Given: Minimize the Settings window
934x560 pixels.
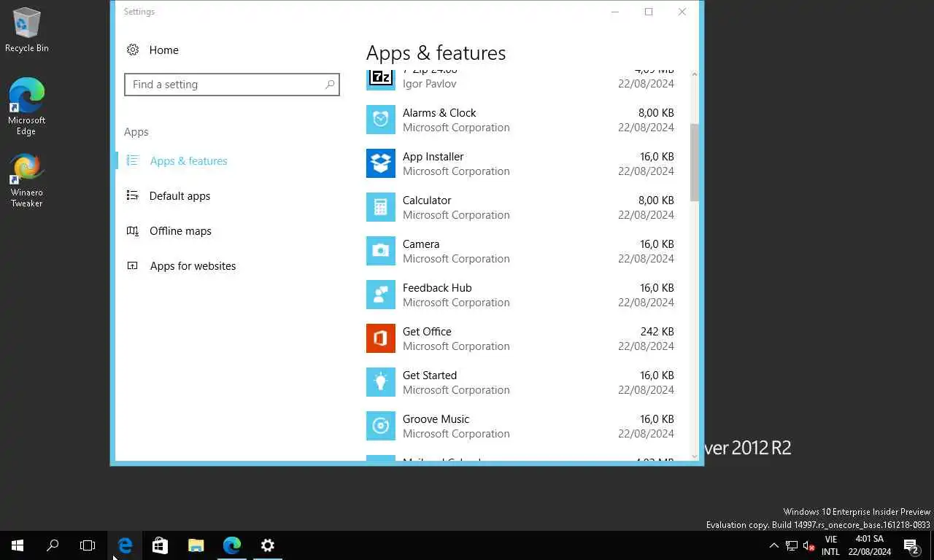Looking at the screenshot, I should 615,12.
